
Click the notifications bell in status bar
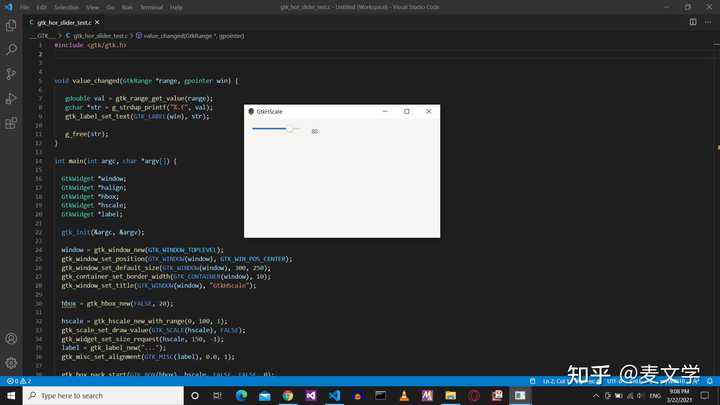(x=709, y=381)
